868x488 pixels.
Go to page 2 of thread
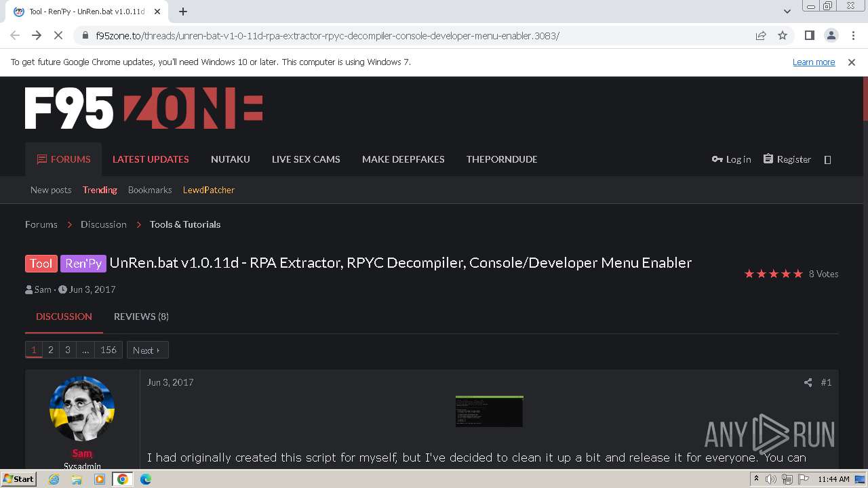(x=50, y=350)
